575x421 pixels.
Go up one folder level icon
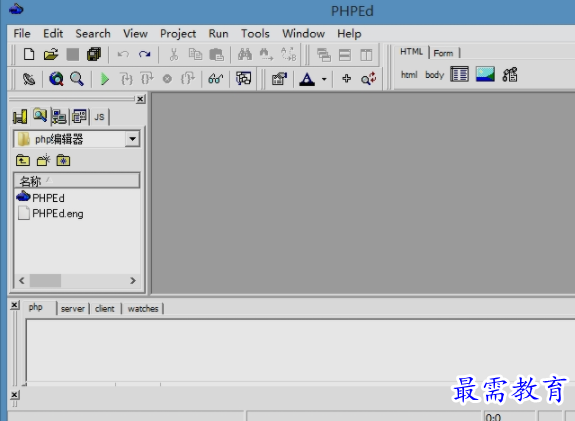pyautogui.click(x=23, y=160)
